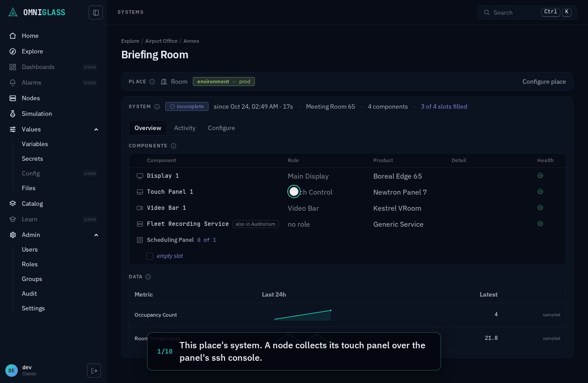The image size is (588, 383).
Task: Click the Touch Panel 1 device icon
Action: click(x=140, y=192)
